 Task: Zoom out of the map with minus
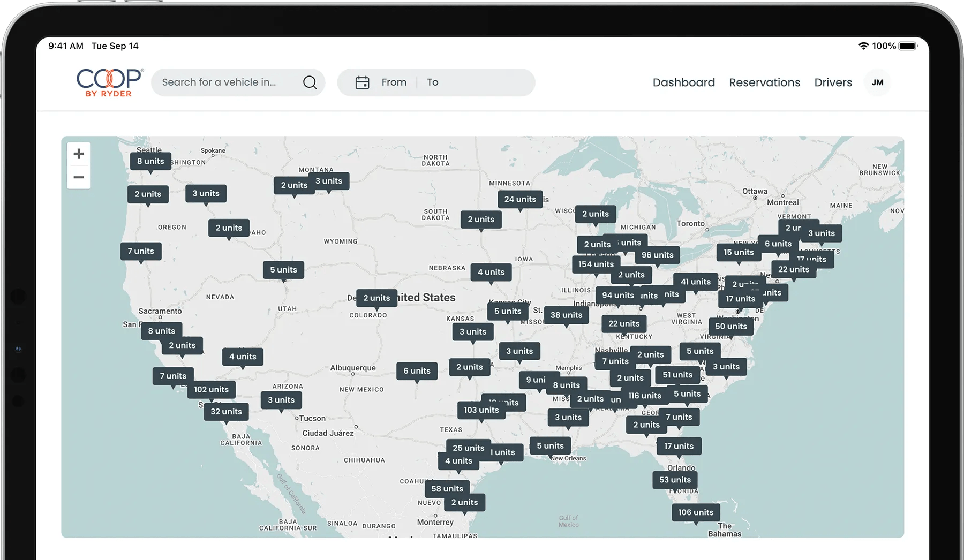[79, 177]
